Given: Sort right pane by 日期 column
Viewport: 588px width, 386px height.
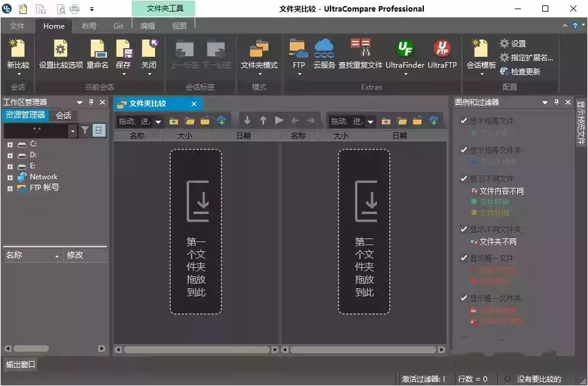Looking at the screenshot, I should click(400, 135).
